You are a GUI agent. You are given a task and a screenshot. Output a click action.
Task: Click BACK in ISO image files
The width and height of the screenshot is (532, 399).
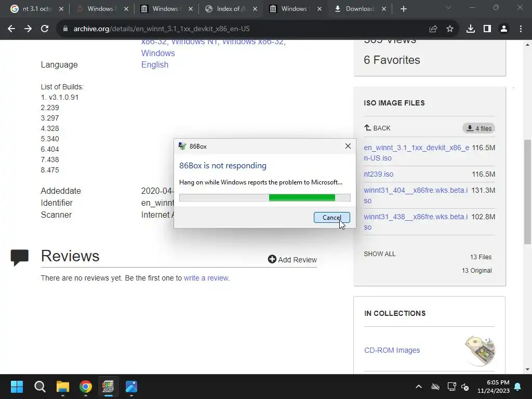(x=377, y=128)
